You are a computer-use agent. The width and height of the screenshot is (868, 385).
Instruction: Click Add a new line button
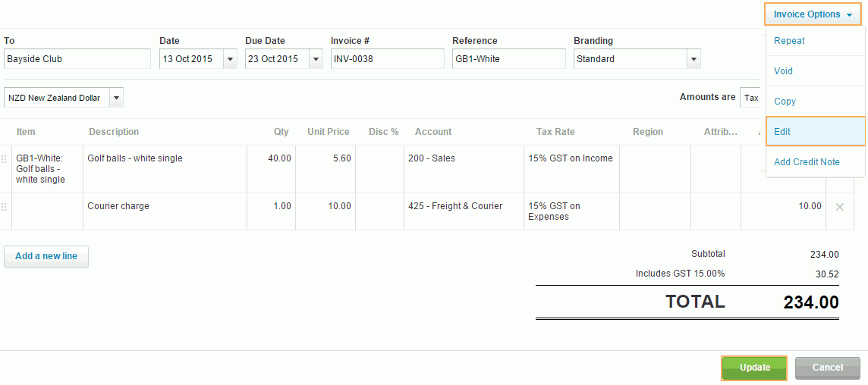46,256
